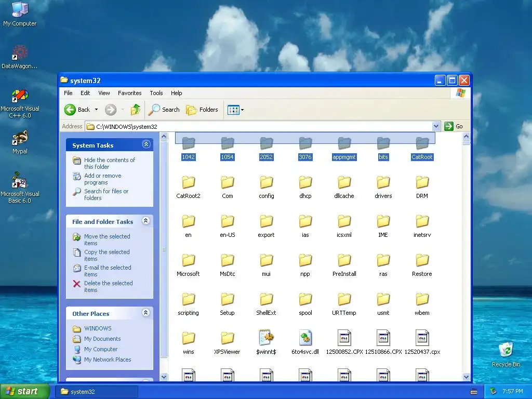Open the View menu

point(104,93)
